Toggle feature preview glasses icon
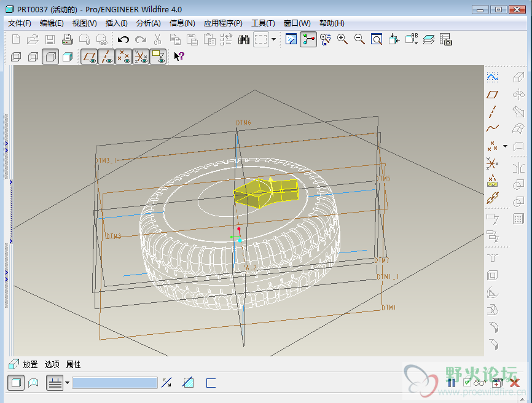 (x=480, y=383)
